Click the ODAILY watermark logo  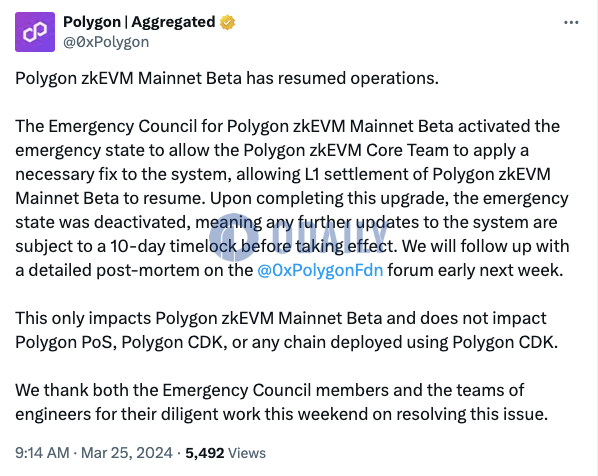pyautogui.click(x=298, y=237)
